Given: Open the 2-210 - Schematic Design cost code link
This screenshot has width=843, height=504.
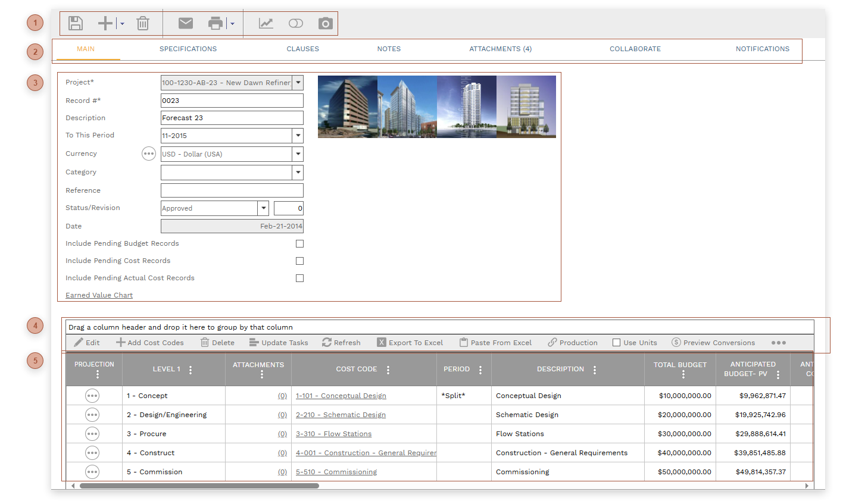Looking at the screenshot, I should (x=341, y=415).
